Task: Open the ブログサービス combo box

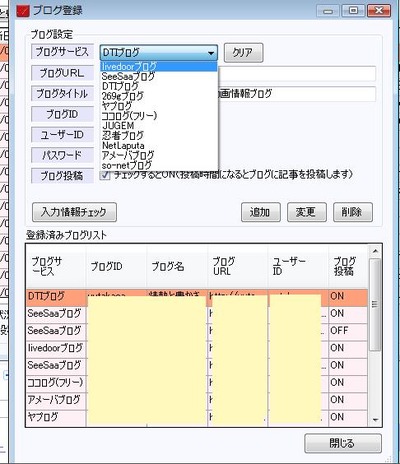Action: [159, 53]
